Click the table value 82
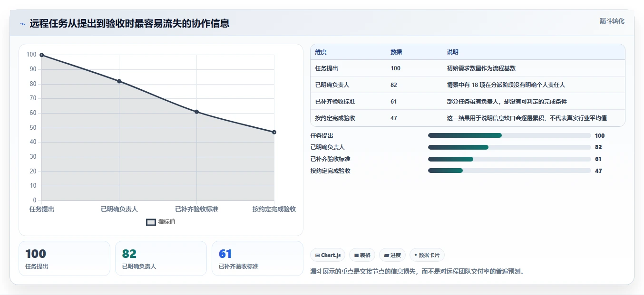Image resolution: width=644 pixels, height=295 pixels. pyautogui.click(x=394, y=85)
